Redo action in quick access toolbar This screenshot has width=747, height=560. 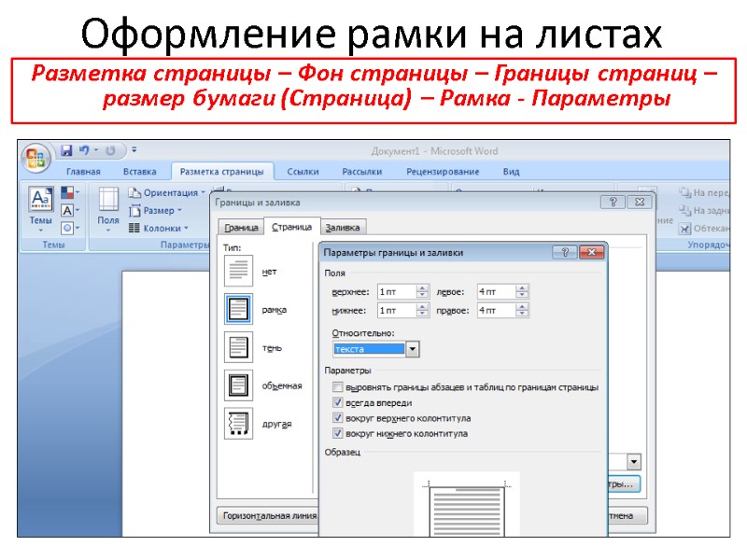(x=110, y=150)
